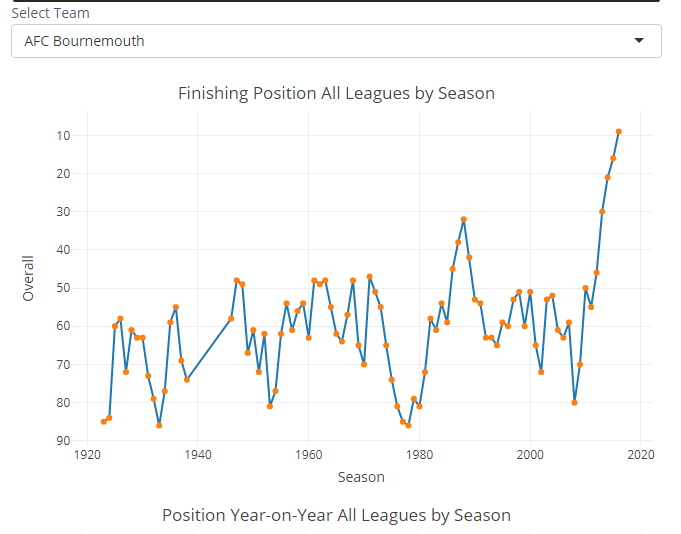The height and width of the screenshot is (534, 681).
Task: Click the dropdown arrow beside AFC Bournemouth
Action: [x=640, y=41]
